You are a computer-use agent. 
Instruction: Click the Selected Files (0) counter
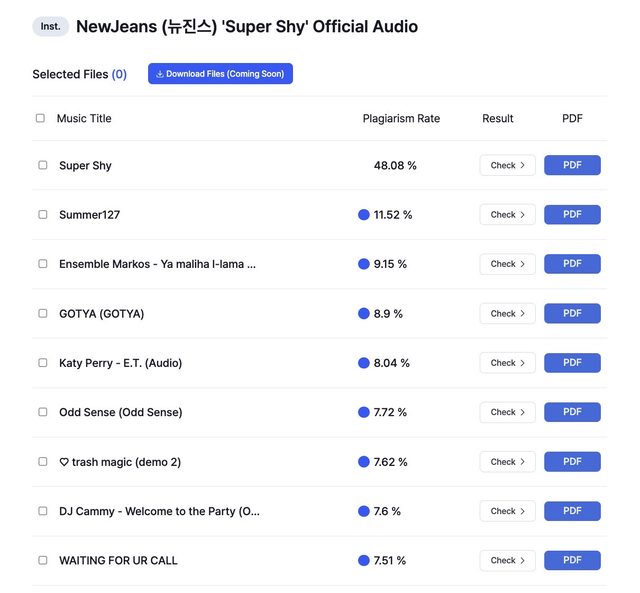[x=79, y=74]
